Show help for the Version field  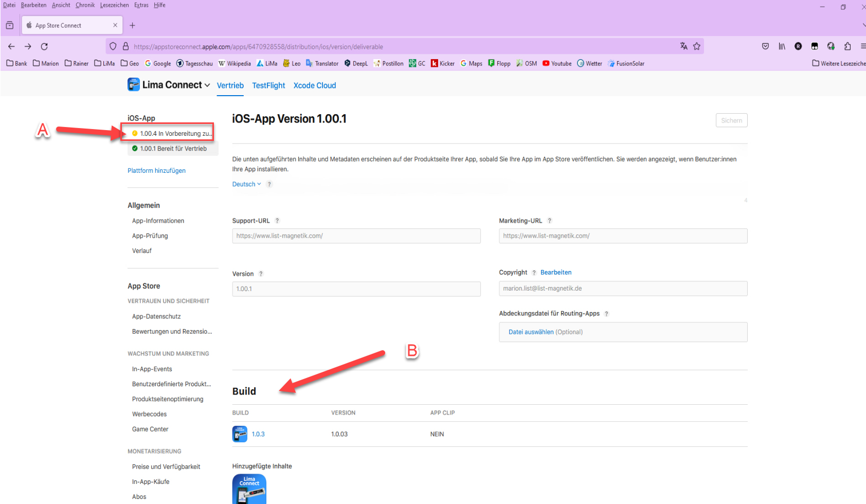[261, 274]
